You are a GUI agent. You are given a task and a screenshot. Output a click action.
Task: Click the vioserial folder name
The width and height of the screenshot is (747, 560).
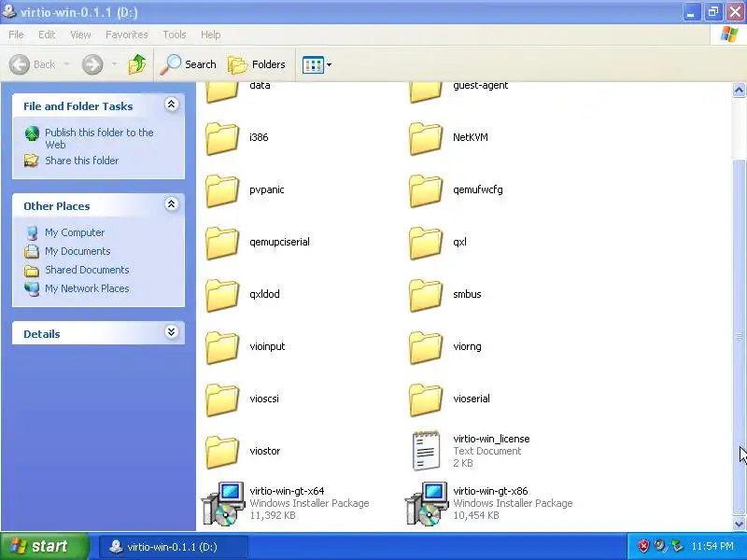[x=472, y=399]
